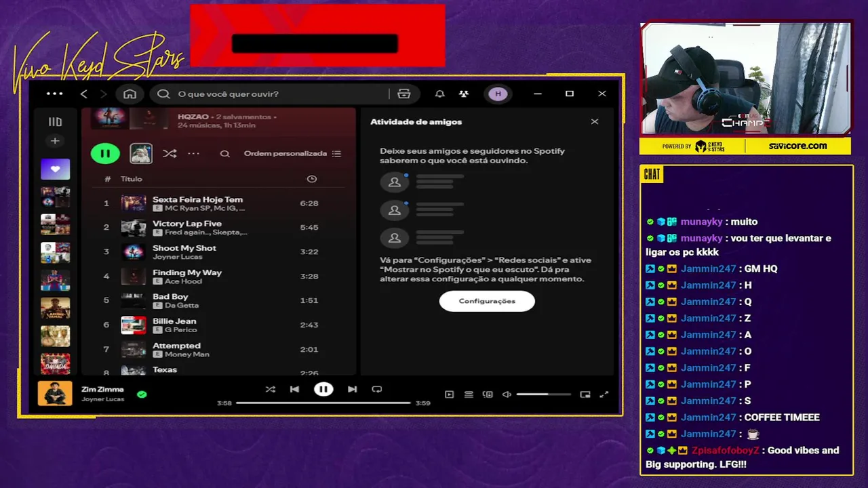Open the notifications bell

click(x=440, y=94)
